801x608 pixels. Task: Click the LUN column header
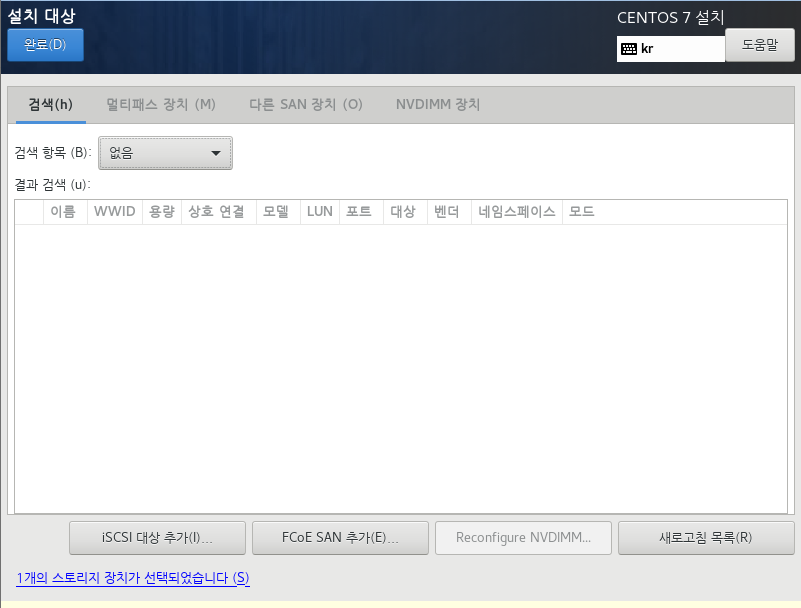(x=320, y=212)
